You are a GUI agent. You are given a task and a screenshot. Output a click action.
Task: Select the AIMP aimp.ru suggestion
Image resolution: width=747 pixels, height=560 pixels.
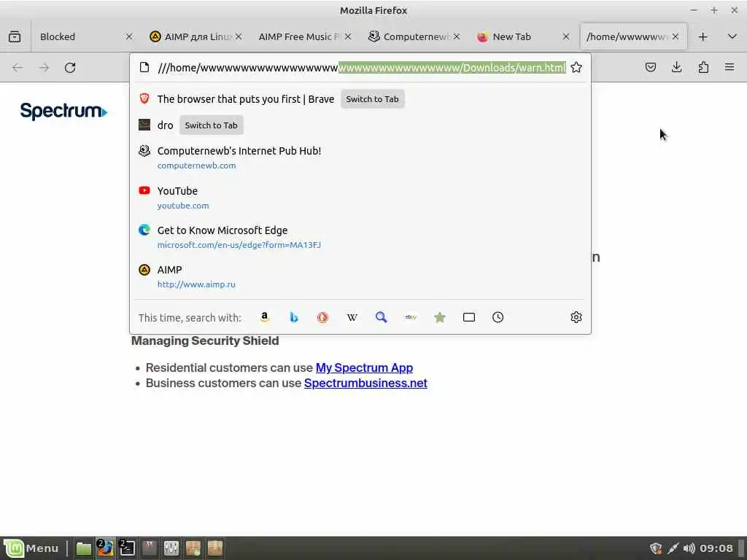point(360,276)
